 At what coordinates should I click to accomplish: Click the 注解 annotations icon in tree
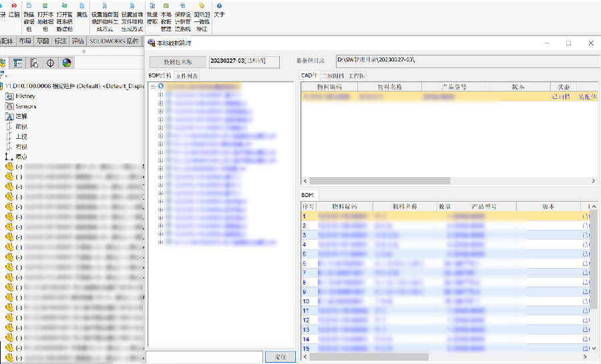[x=9, y=116]
